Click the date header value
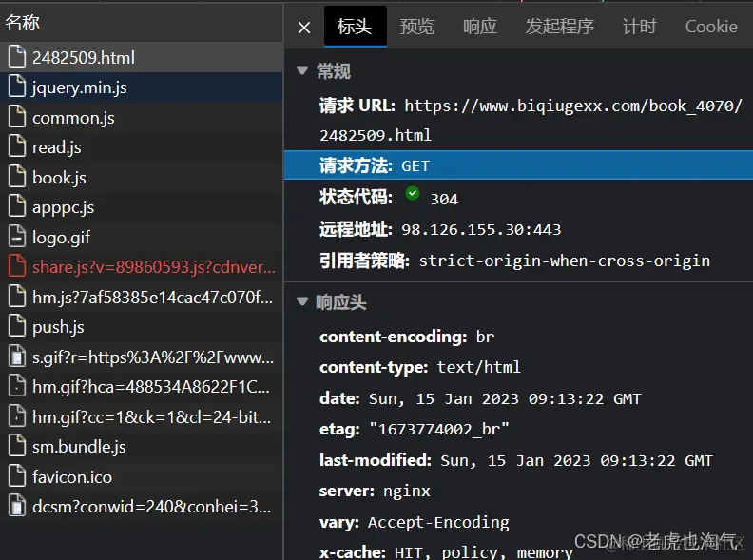Image resolution: width=753 pixels, height=560 pixels. tap(505, 398)
